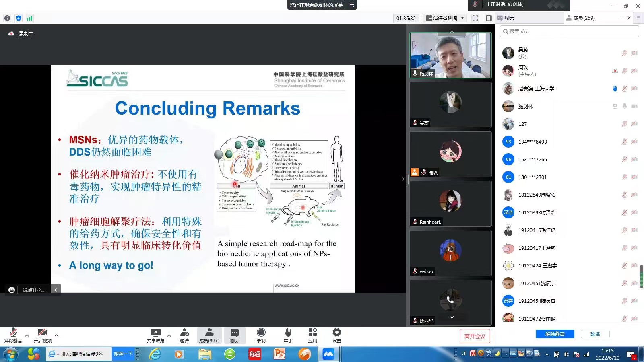Click the red 离开会议 leave button
Image resolution: width=644 pixels, height=362 pixels.
475,336
